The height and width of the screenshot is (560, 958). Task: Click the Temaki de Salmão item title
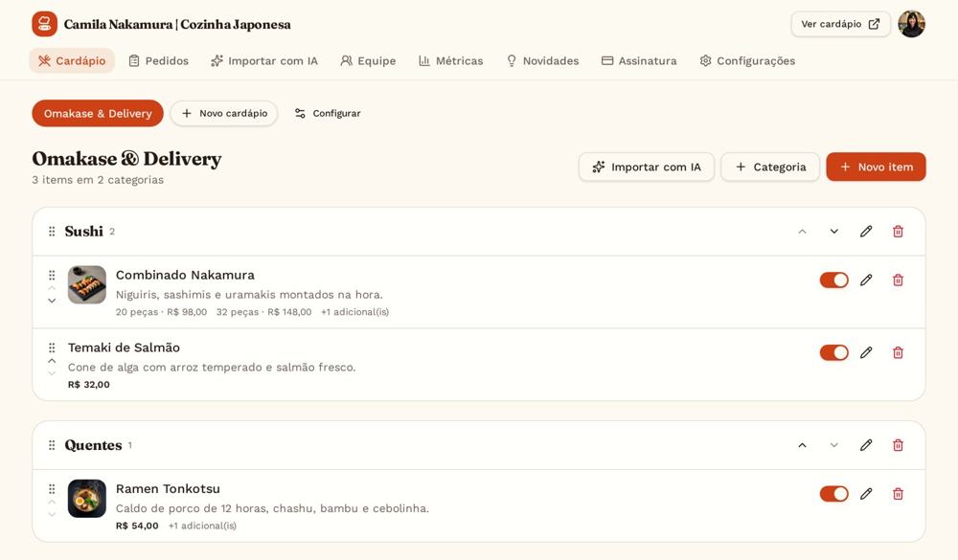pos(124,347)
